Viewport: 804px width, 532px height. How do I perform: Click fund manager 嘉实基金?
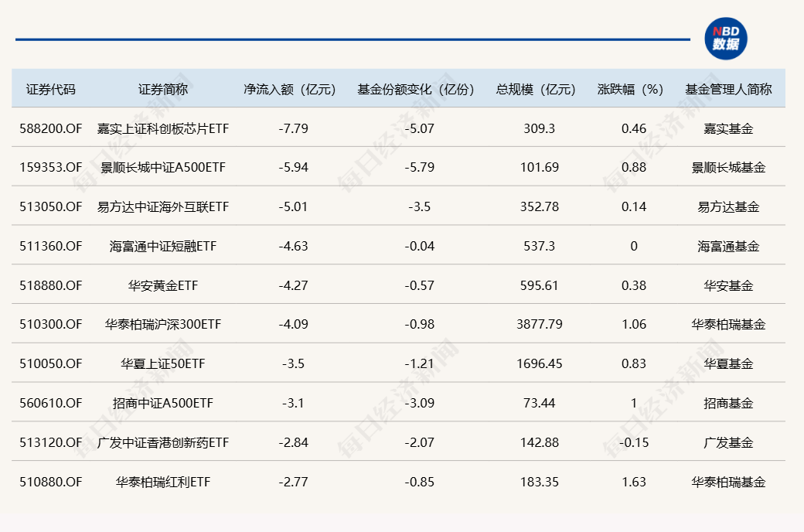pos(728,128)
